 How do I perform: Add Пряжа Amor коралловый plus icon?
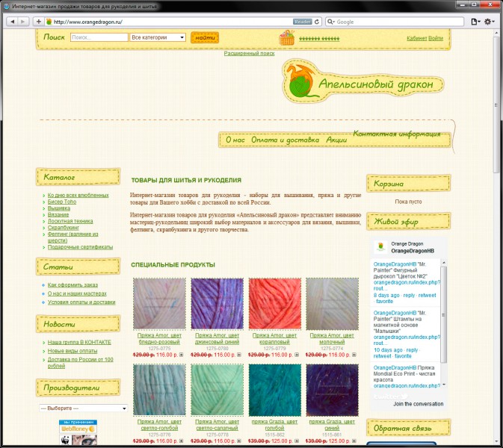tap(297, 355)
